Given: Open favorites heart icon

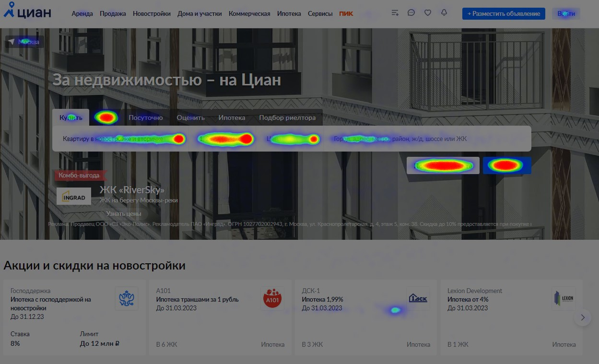Looking at the screenshot, I should (x=428, y=13).
